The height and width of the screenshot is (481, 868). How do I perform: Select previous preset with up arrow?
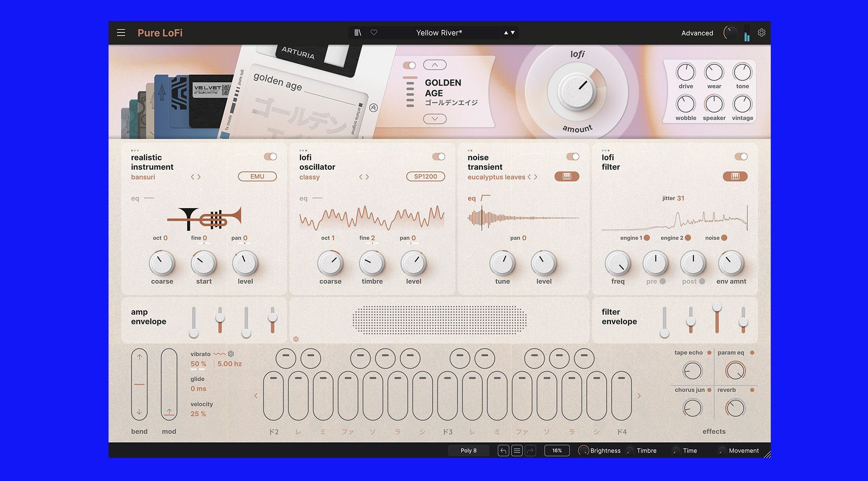[506, 33]
